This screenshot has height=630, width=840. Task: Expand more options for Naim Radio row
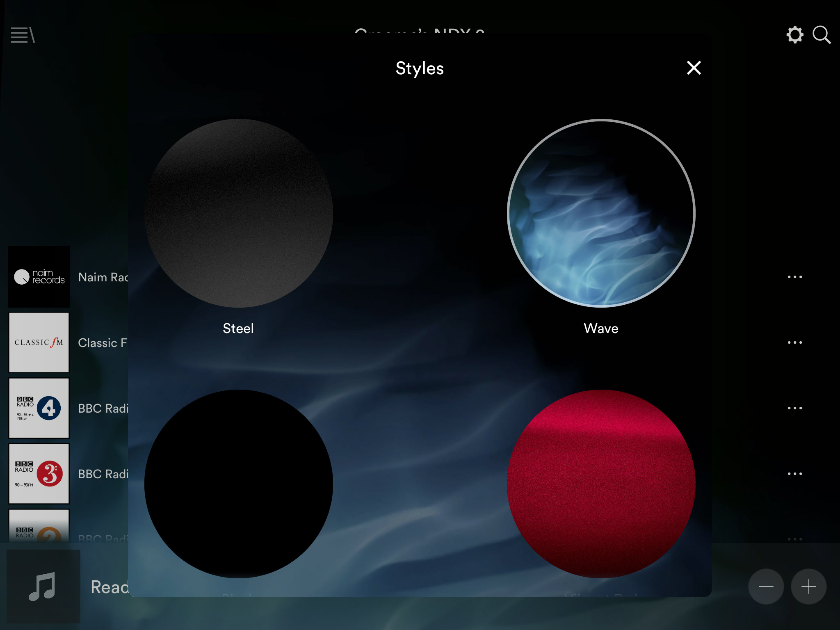pos(795,277)
